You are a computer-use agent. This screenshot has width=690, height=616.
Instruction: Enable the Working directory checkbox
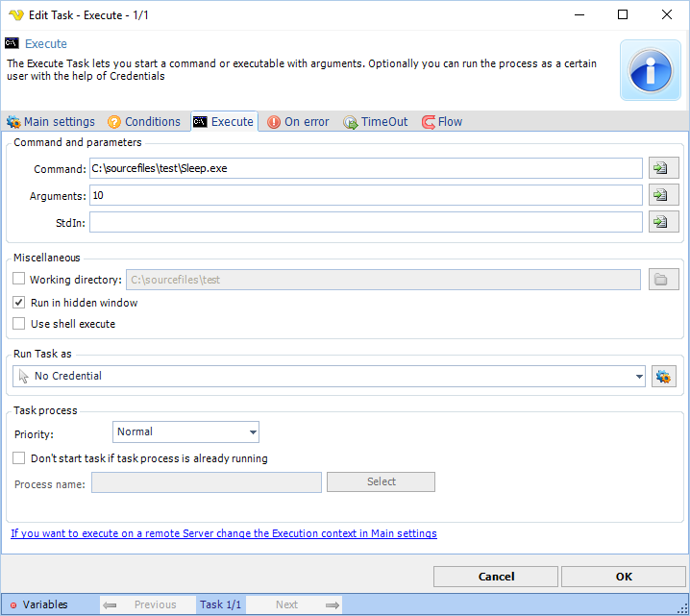click(x=18, y=279)
